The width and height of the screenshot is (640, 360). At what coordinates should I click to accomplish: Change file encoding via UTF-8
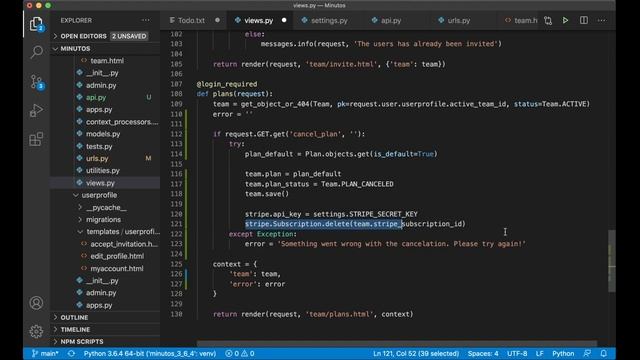[517, 353]
